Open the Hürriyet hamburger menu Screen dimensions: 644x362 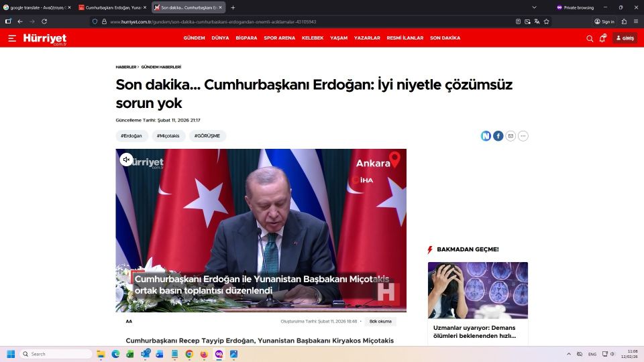click(x=12, y=38)
